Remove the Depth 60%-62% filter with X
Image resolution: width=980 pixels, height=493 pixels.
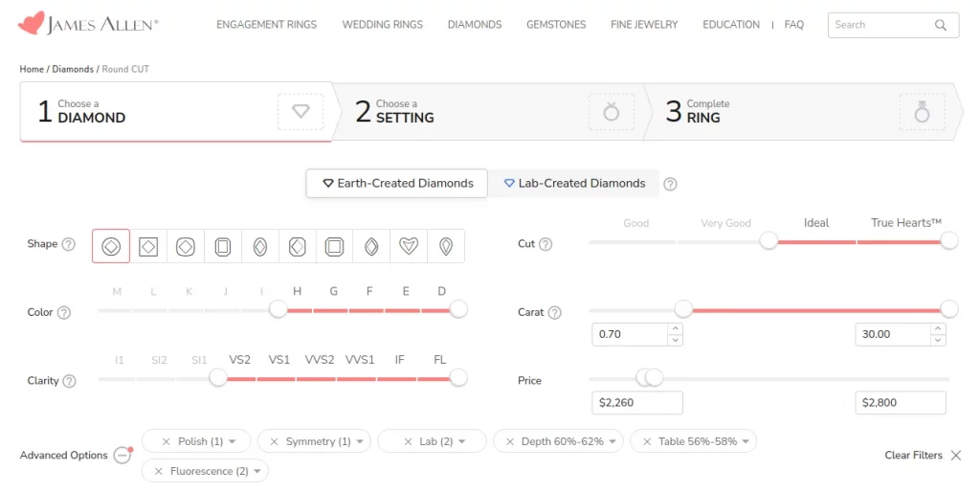[510, 441]
